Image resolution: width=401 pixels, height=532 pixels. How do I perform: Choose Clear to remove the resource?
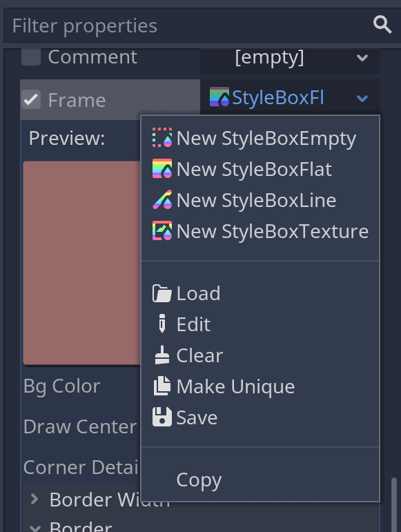(x=260, y=355)
